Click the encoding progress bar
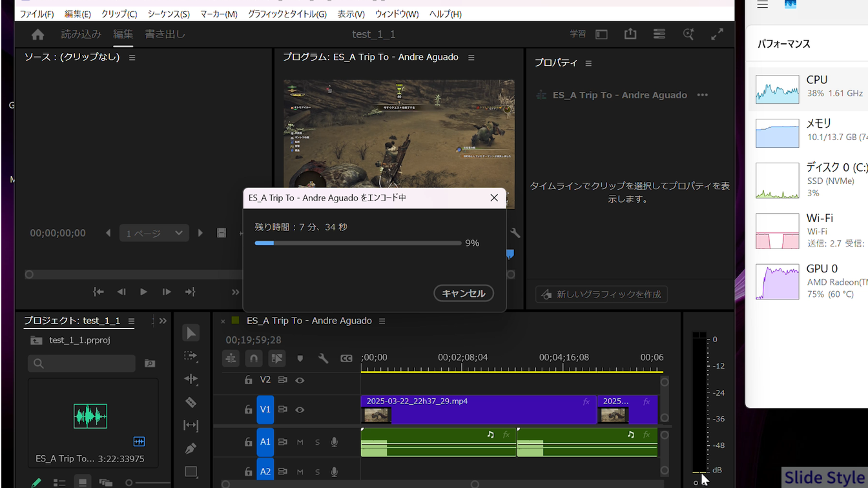Screen dimensions: 868x488 click(x=358, y=243)
